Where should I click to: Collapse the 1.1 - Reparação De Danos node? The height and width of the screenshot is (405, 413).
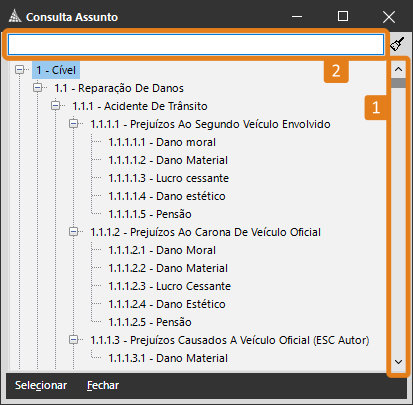(38, 88)
